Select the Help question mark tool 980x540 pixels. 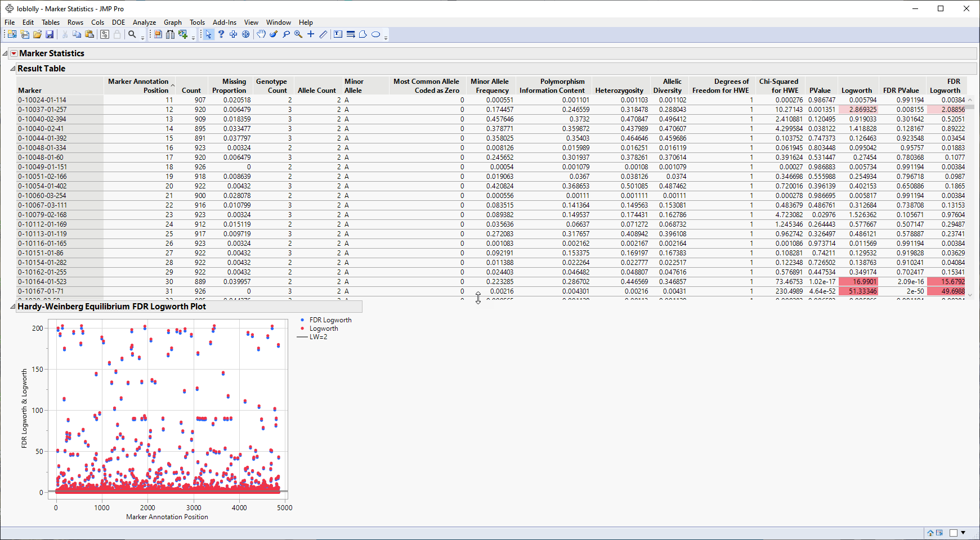click(x=221, y=34)
